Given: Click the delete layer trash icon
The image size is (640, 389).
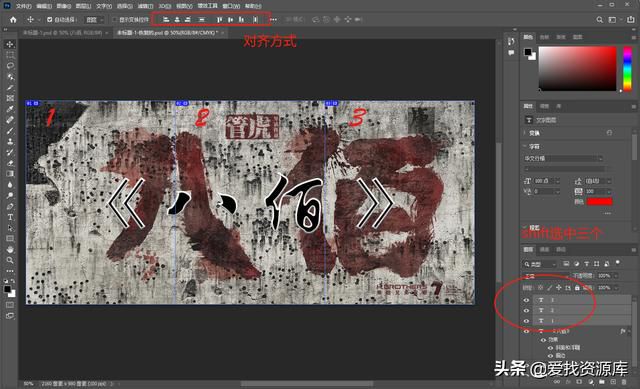Looking at the screenshot, I should 624,382.
